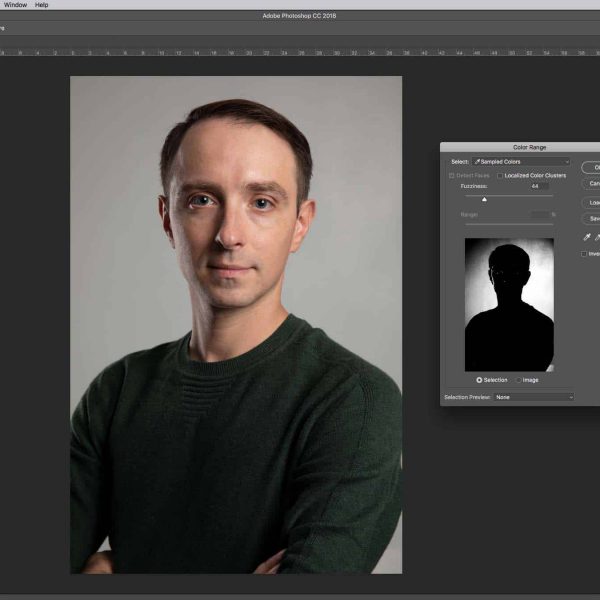
Task: Click the Load button in Color Range
Action: point(590,202)
